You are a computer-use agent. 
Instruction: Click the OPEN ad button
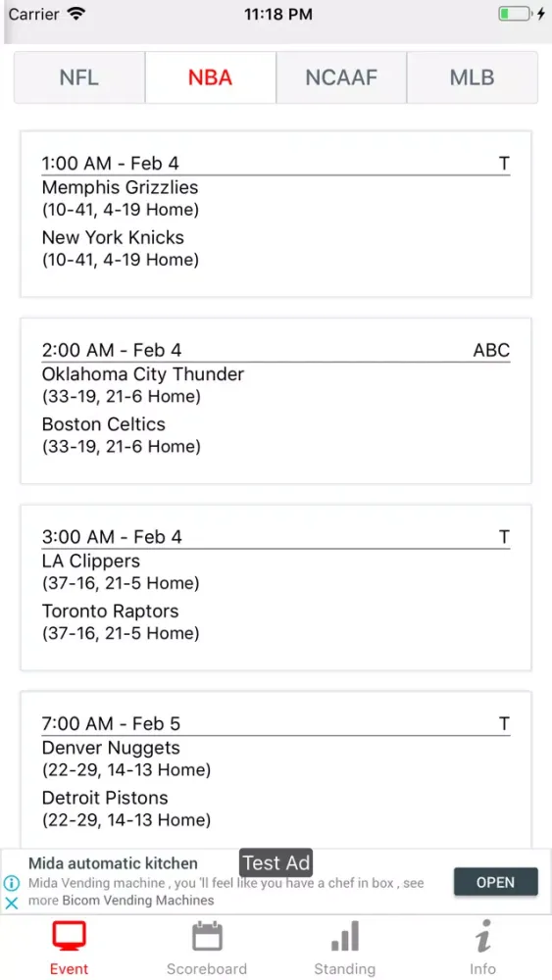[495, 882]
